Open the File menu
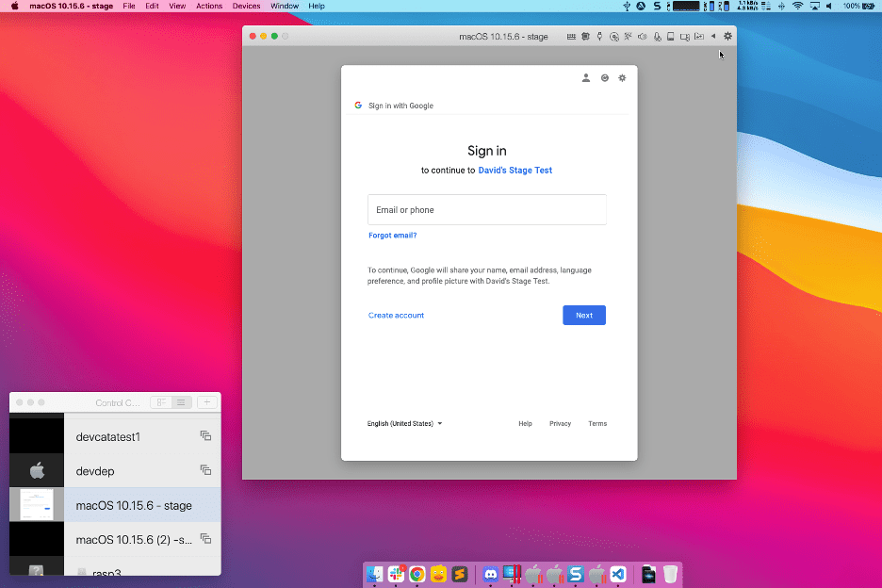Viewport: 882px width, 588px height. 129,7
